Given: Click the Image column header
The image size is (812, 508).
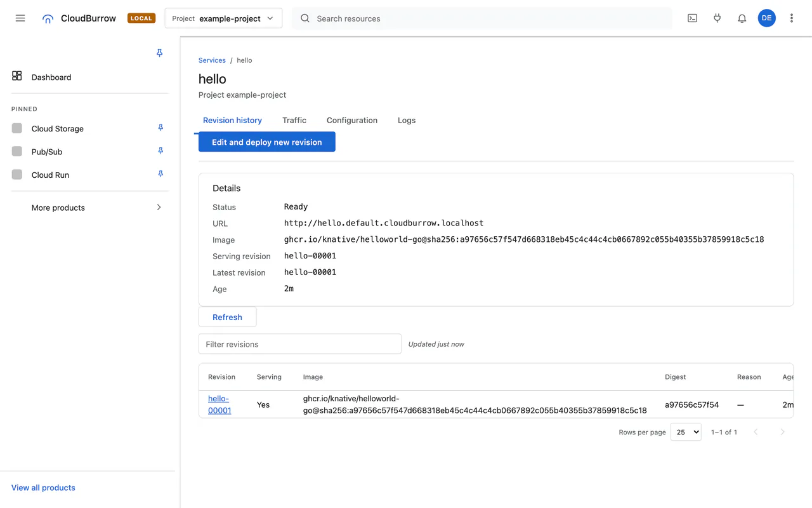Looking at the screenshot, I should point(313,377).
